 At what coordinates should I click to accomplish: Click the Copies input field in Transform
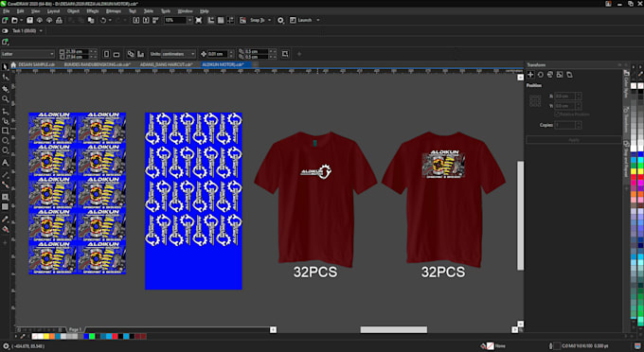(565, 125)
